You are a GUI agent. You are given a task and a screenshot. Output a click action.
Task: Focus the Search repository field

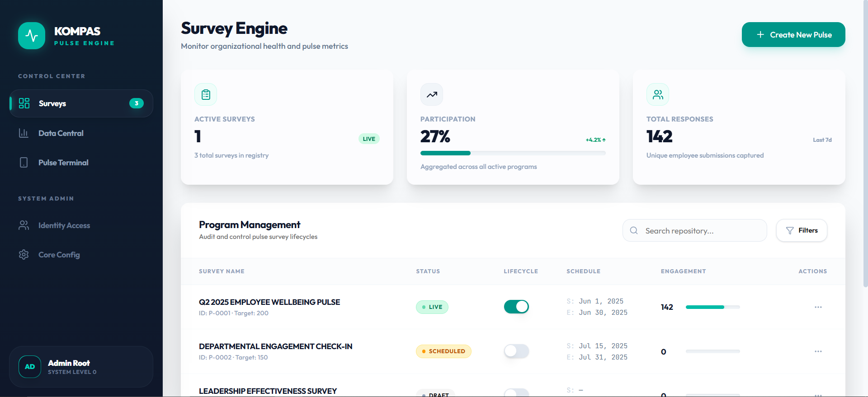(695, 230)
